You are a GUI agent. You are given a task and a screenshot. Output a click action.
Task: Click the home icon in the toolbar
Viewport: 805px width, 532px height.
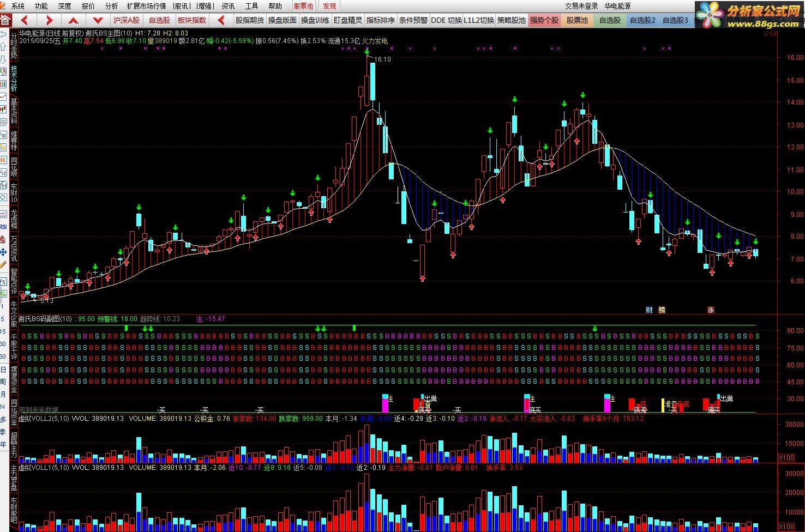(5, 21)
